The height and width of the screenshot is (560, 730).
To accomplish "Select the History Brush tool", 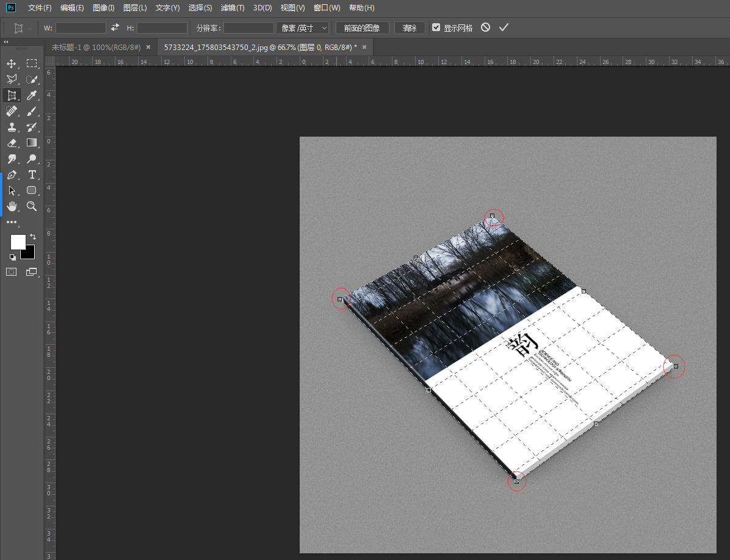I will point(32,127).
